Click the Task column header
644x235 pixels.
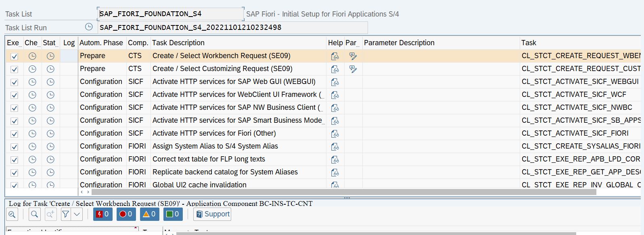tap(581, 43)
